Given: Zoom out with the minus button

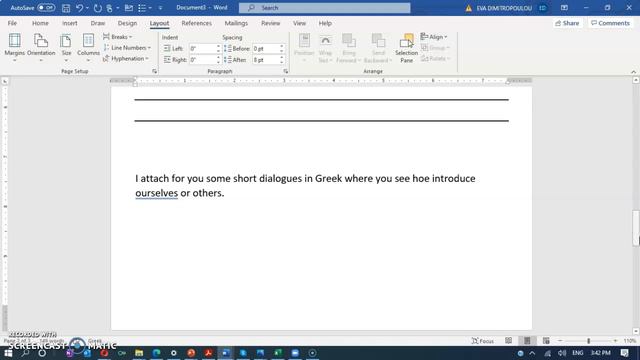Looking at the screenshot, I should (560, 340).
